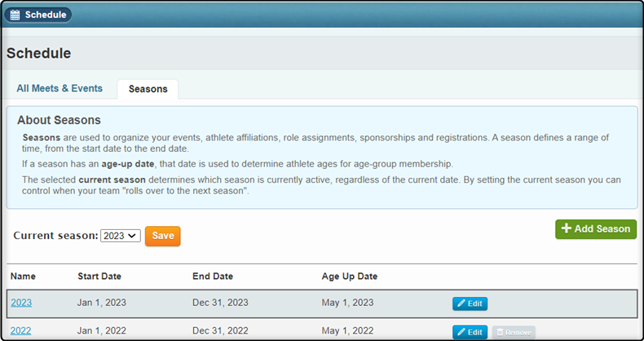Click the pencil icon on 2022 Edit button
Image resolution: width=644 pixels, height=341 pixels.
[461, 331]
